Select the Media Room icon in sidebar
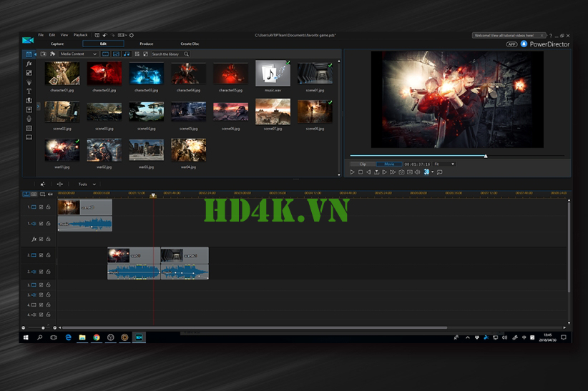The height and width of the screenshot is (391, 588). [x=29, y=54]
